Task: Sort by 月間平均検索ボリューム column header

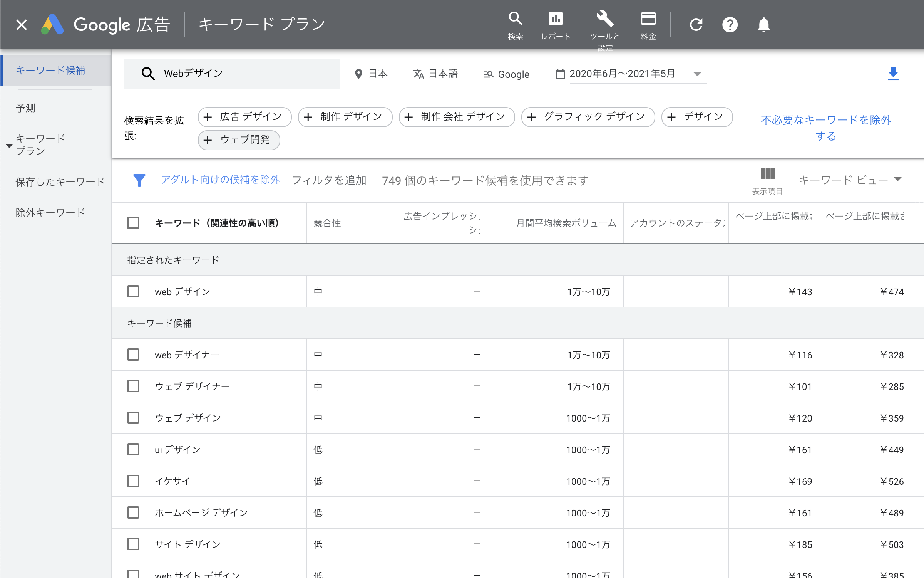Action: point(566,223)
